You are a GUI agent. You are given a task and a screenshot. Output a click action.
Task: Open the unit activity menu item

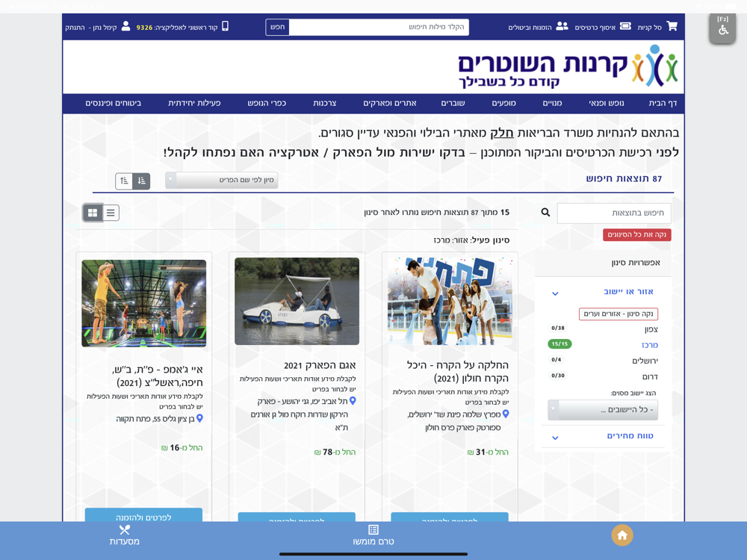coord(194,103)
